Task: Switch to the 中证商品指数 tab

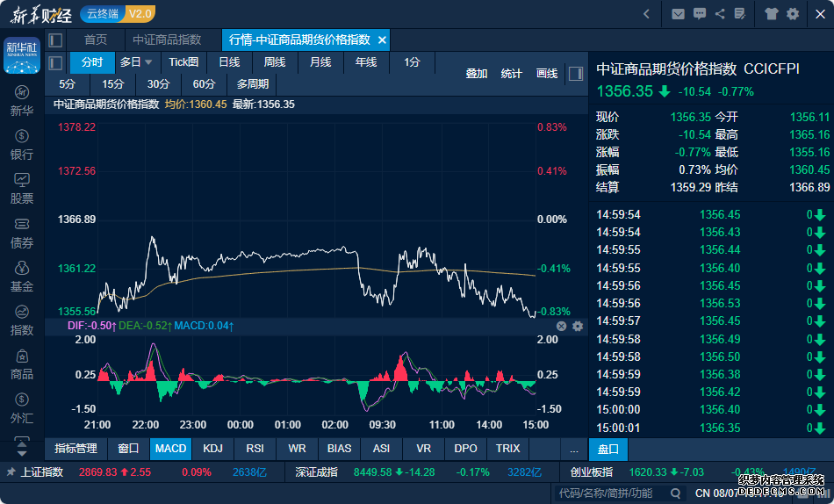Action: click(x=167, y=40)
